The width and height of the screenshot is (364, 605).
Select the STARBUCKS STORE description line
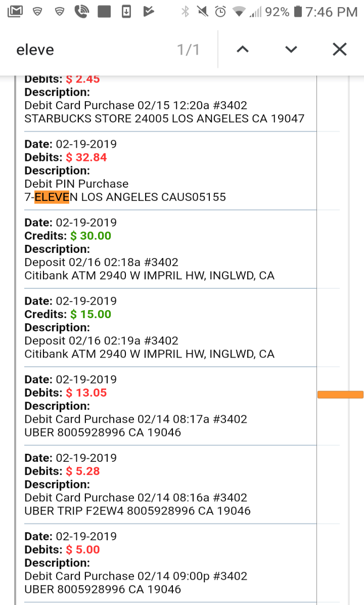[x=164, y=118]
